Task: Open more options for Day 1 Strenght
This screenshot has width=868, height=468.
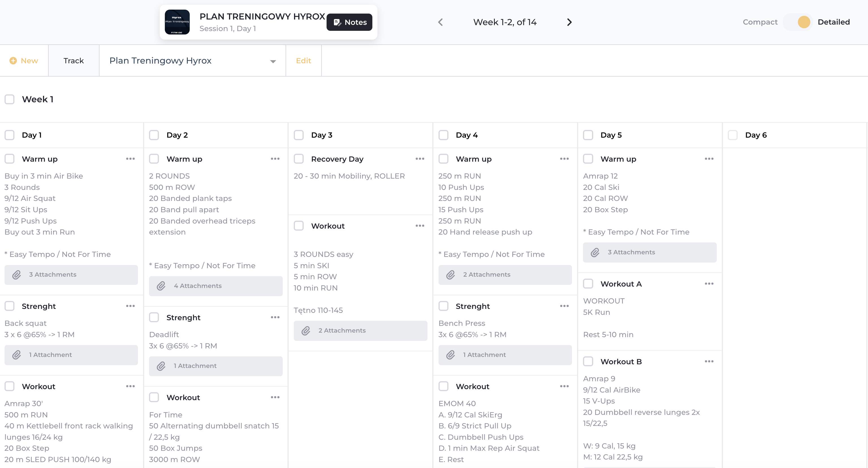Action: (130, 306)
